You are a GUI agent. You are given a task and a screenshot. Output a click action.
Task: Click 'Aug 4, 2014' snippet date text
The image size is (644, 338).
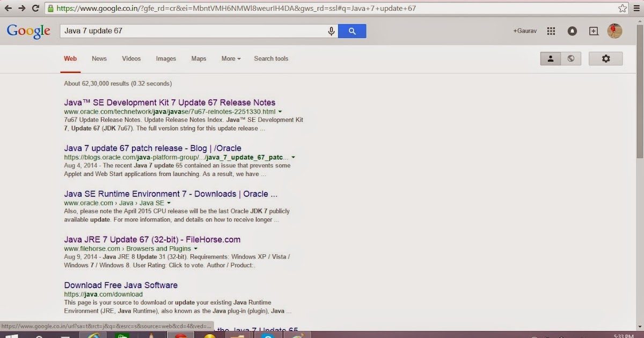tap(80, 166)
